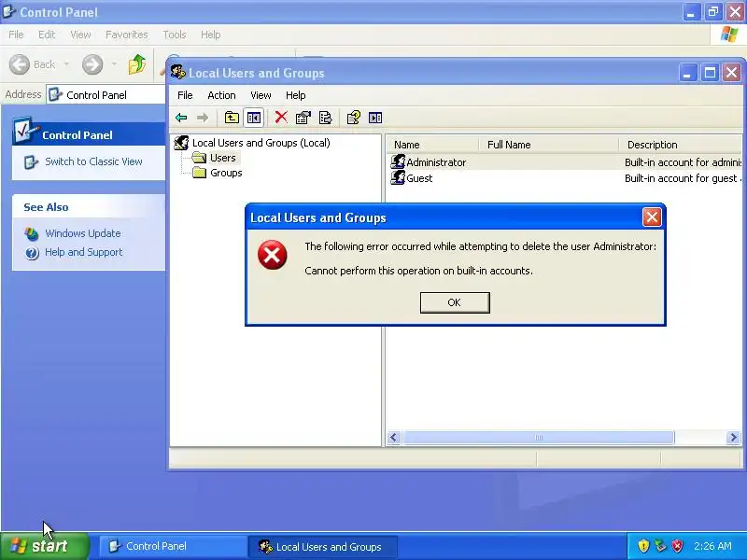The width and height of the screenshot is (747, 560).
Task: Open Properties via toolbar icon
Action: 303,118
